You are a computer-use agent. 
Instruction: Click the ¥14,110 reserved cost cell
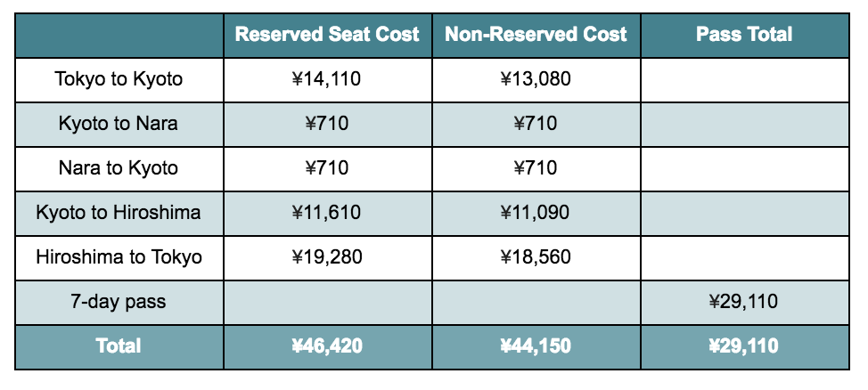coord(328,79)
